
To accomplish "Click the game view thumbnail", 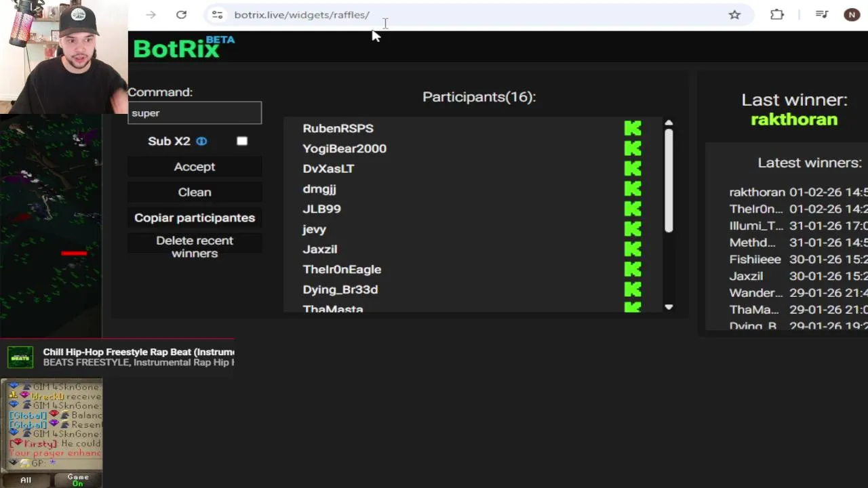I will click(51, 226).
